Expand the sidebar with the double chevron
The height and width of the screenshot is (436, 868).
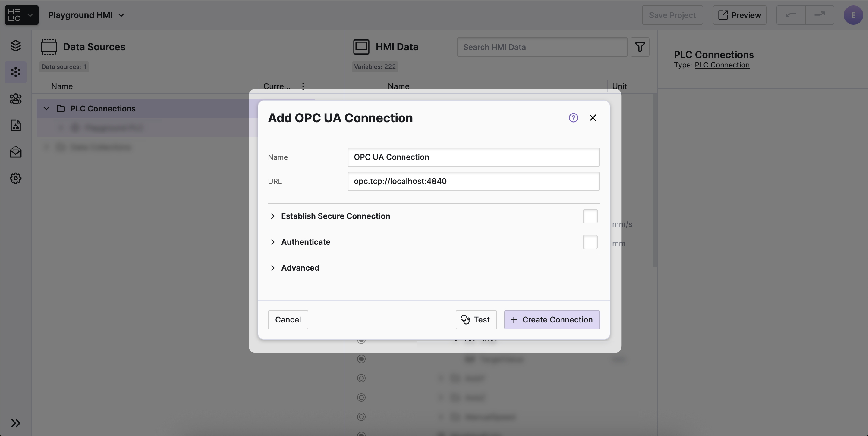coord(15,423)
